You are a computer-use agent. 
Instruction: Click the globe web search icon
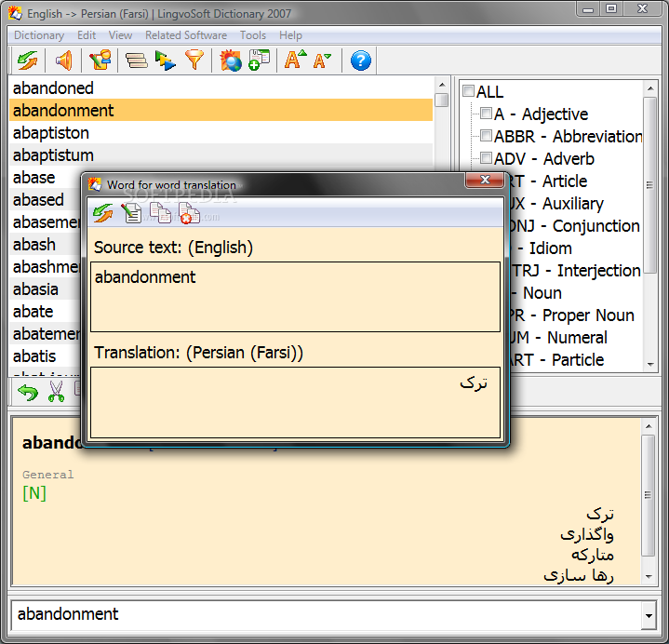(x=231, y=60)
